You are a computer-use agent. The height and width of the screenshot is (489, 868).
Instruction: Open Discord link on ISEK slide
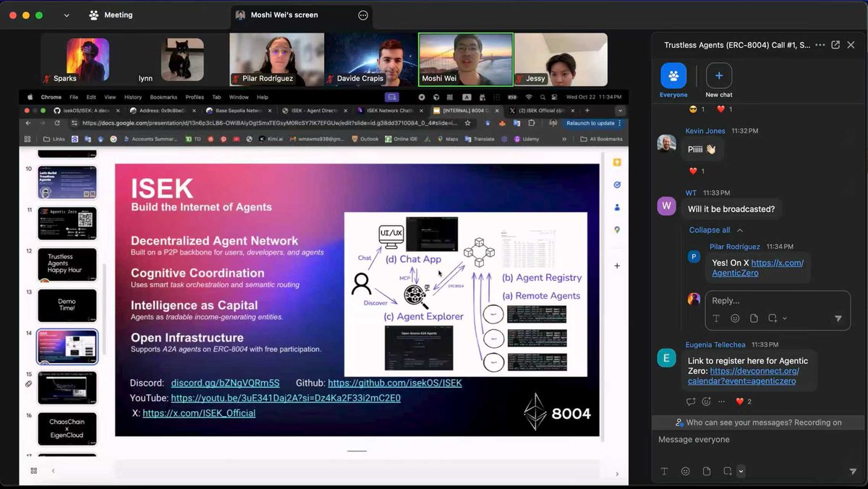point(225,383)
